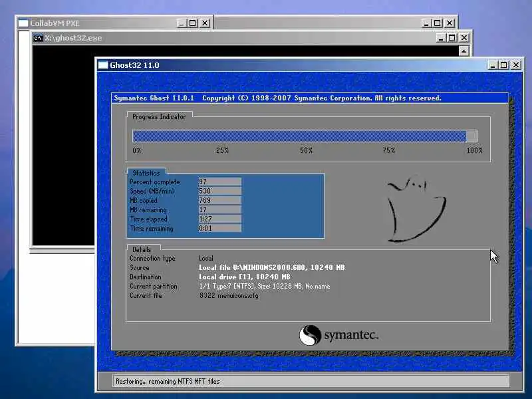
Task: Minimize the X:\ghost32.exe console window
Action: click(440, 38)
